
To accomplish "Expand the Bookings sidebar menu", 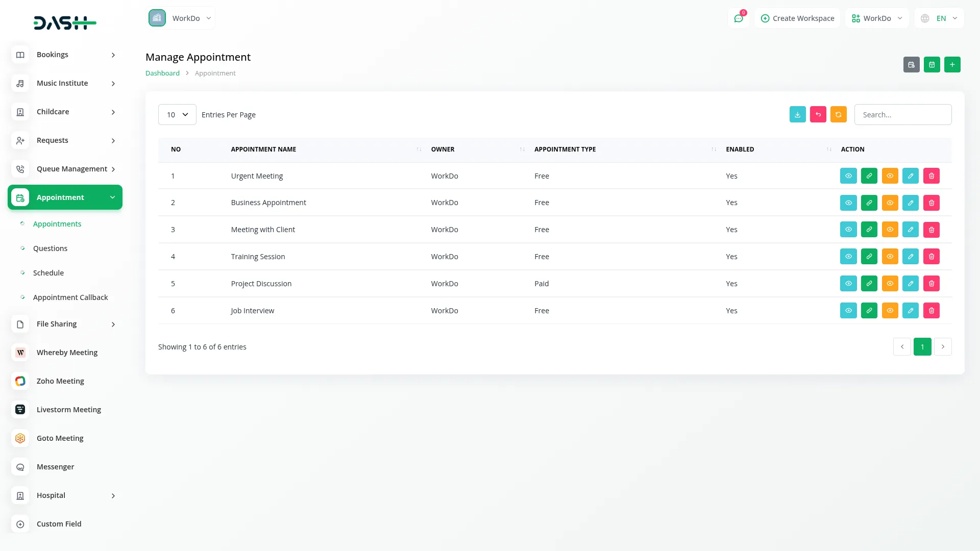I will point(65,55).
